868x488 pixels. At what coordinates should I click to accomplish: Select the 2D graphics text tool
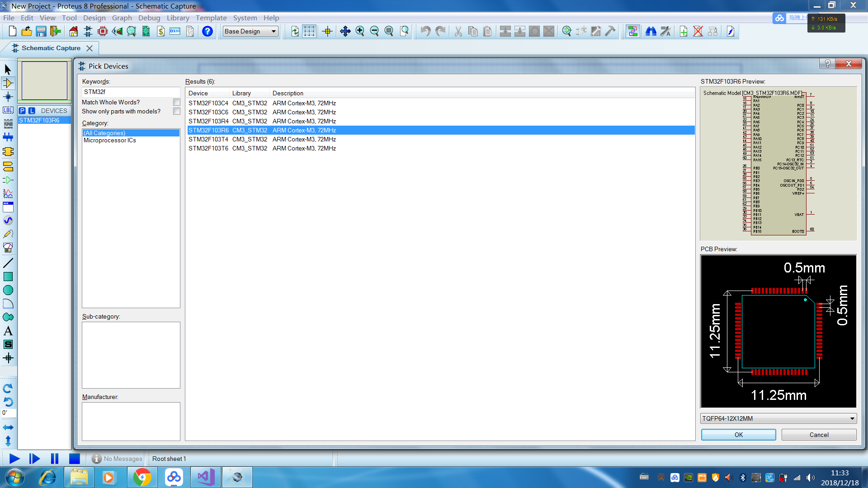pyautogui.click(x=8, y=331)
